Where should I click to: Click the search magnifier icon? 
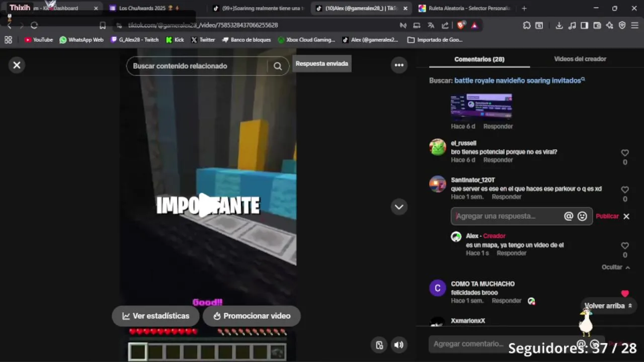coord(278,66)
